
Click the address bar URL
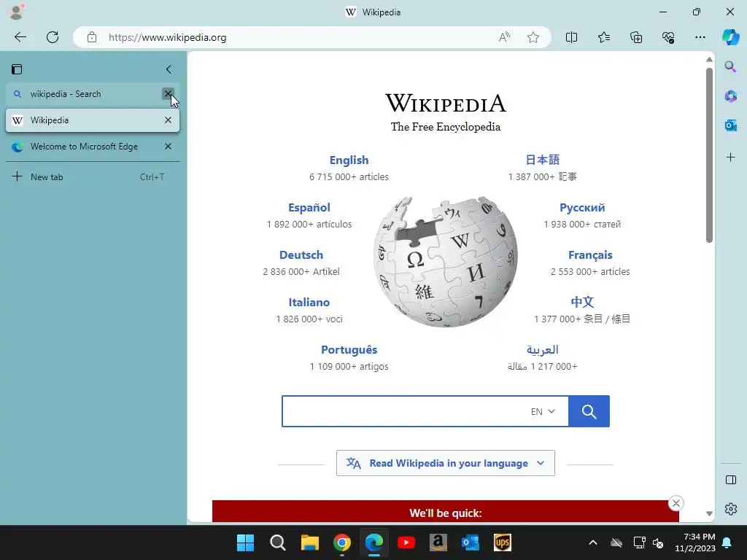point(167,37)
